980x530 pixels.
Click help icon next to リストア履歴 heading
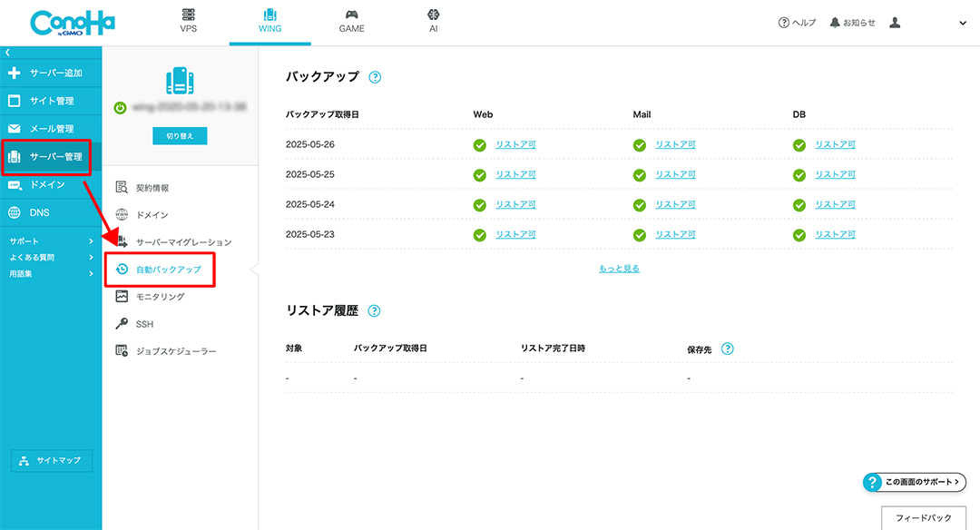(x=375, y=310)
